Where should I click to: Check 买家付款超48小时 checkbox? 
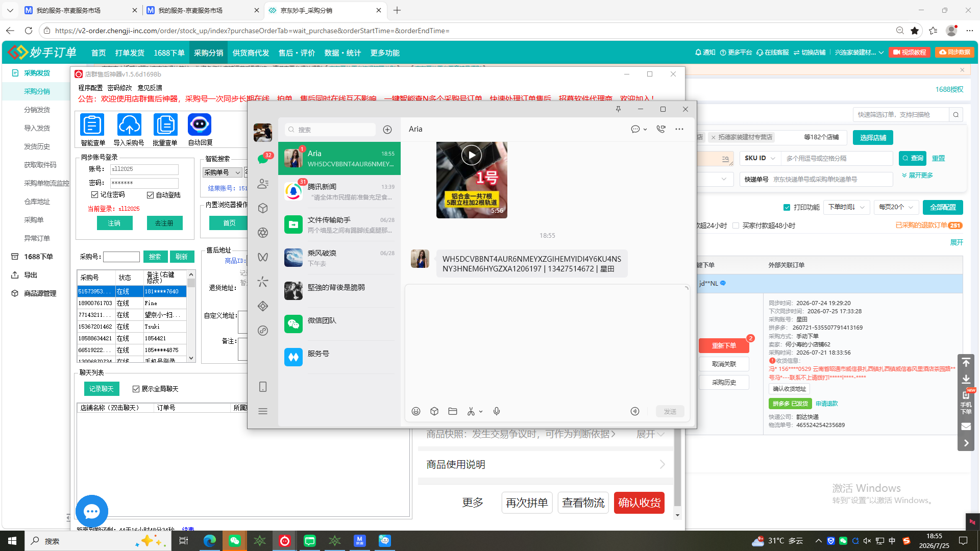(736, 226)
